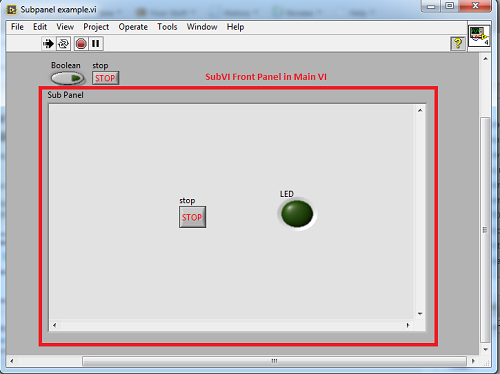Open the Tools menu
Image resolution: width=500 pixels, height=374 pixels.
coord(167,27)
